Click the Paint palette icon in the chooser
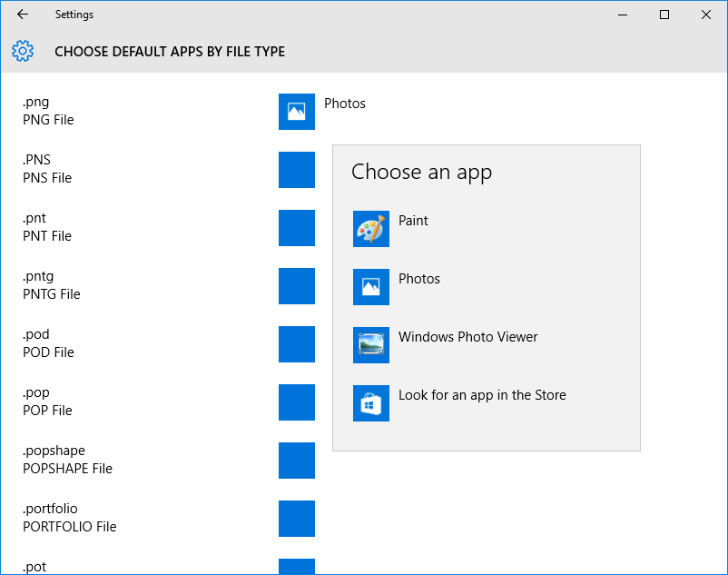Image resolution: width=728 pixels, height=575 pixels. click(x=371, y=229)
